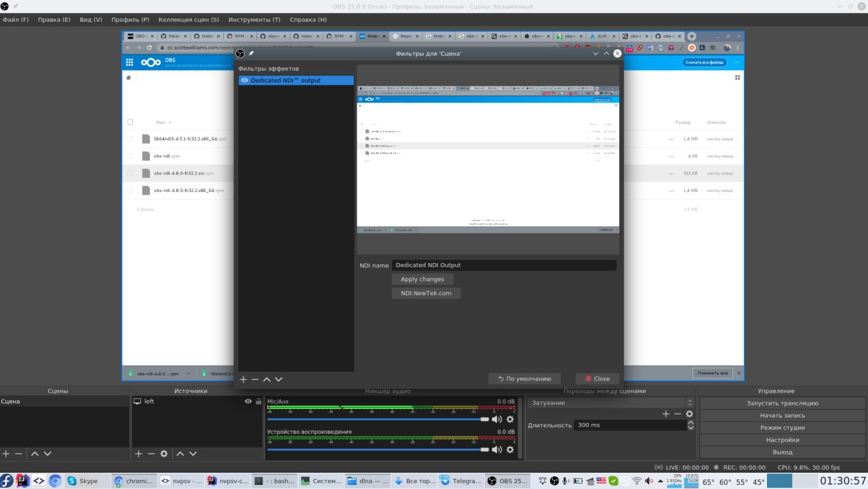Add a new effect filter with plus icon
868x489 pixels.
point(243,379)
